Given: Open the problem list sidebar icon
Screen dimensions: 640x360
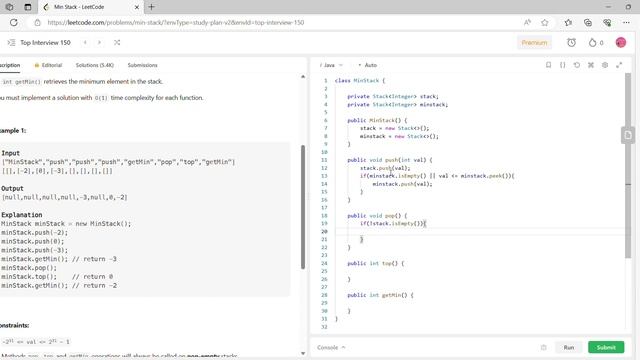Looking at the screenshot, I should click(11, 42).
